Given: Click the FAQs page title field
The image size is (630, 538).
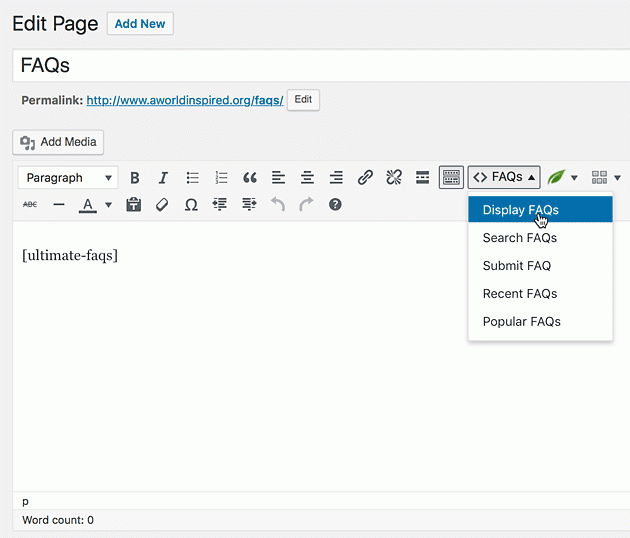Looking at the screenshot, I should click(x=321, y=65).
